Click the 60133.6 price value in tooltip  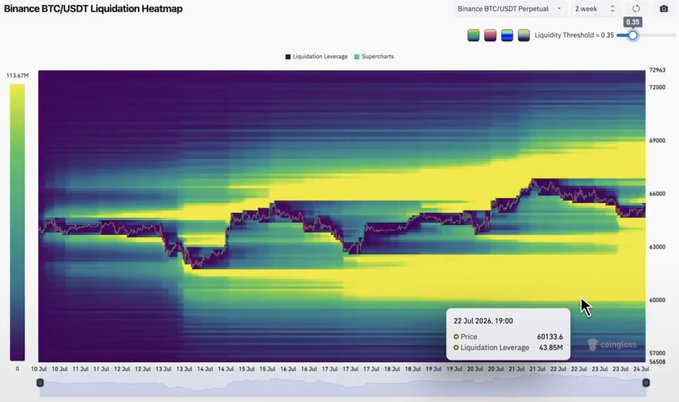coord(550,337)
